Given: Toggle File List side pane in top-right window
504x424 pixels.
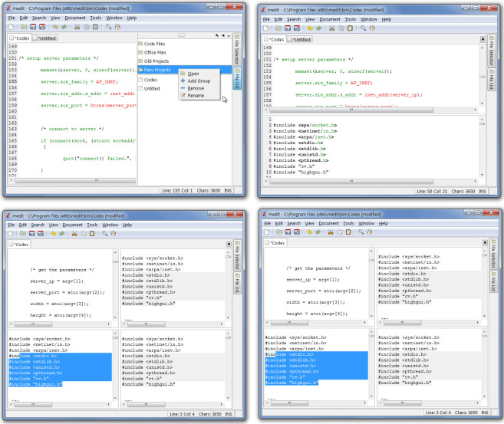Looking at the screenshot, I should 492,79.
